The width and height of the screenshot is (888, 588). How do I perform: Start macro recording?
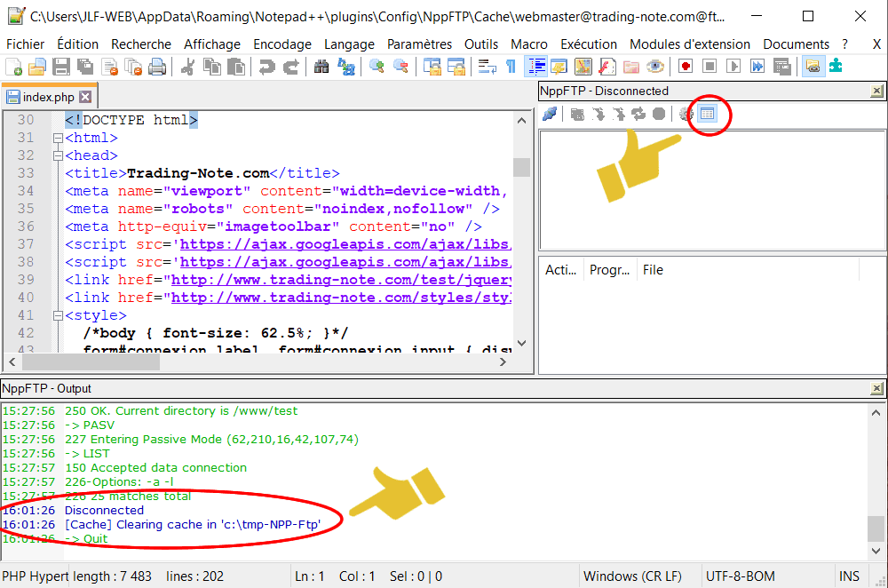click(x=686, y=67)
